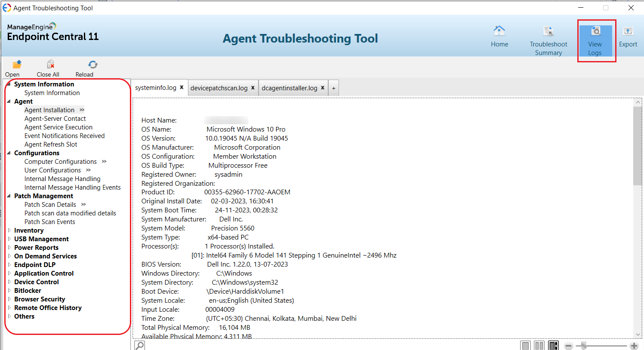
Task: Click the zoom slider handle
Action: tap(583, 346)
